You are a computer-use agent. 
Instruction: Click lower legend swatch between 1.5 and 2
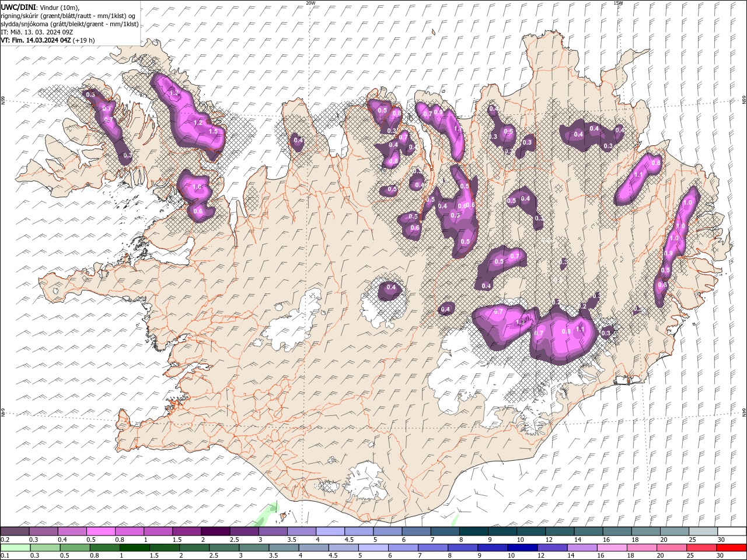[164, 548]
